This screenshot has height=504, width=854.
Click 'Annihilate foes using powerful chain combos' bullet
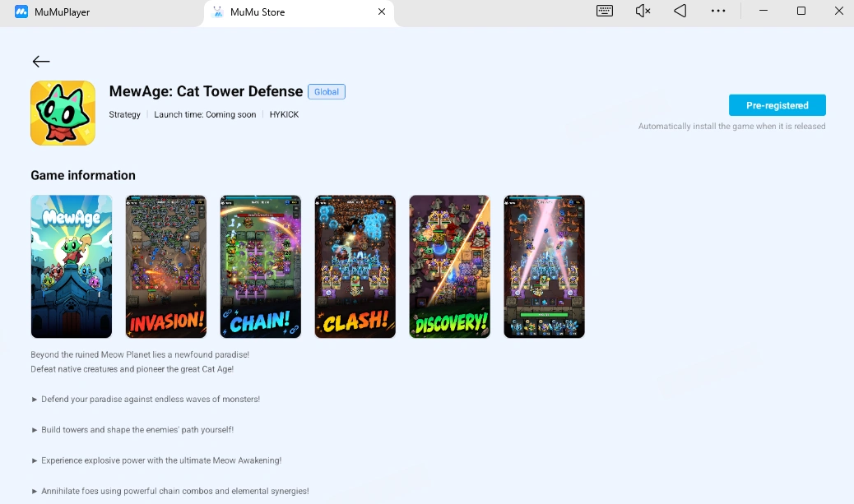point(170,491)
